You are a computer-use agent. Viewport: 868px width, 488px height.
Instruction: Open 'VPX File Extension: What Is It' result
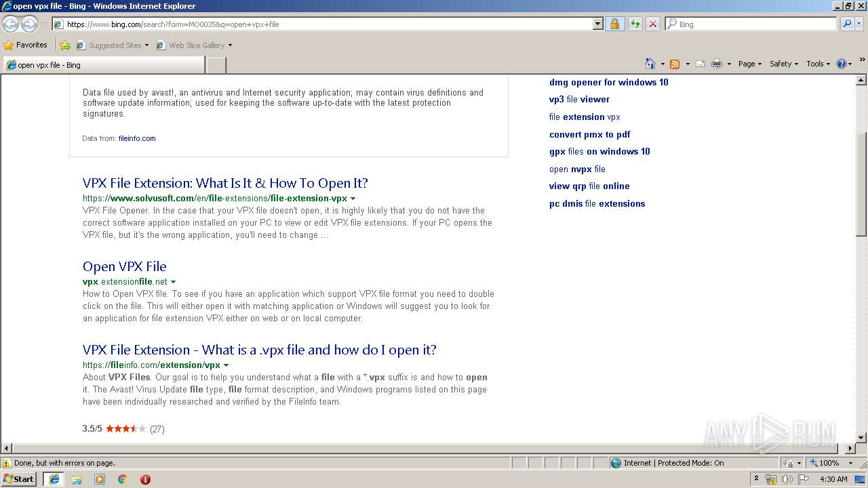click(225, 183)
